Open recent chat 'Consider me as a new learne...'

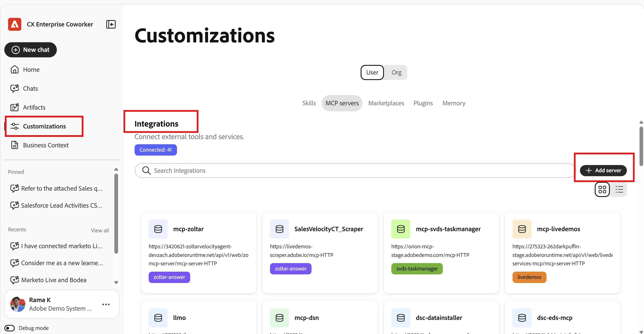57,263
